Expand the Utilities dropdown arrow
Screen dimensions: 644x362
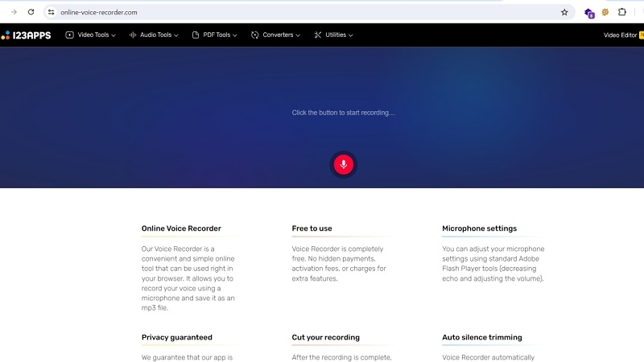point(350,35)
